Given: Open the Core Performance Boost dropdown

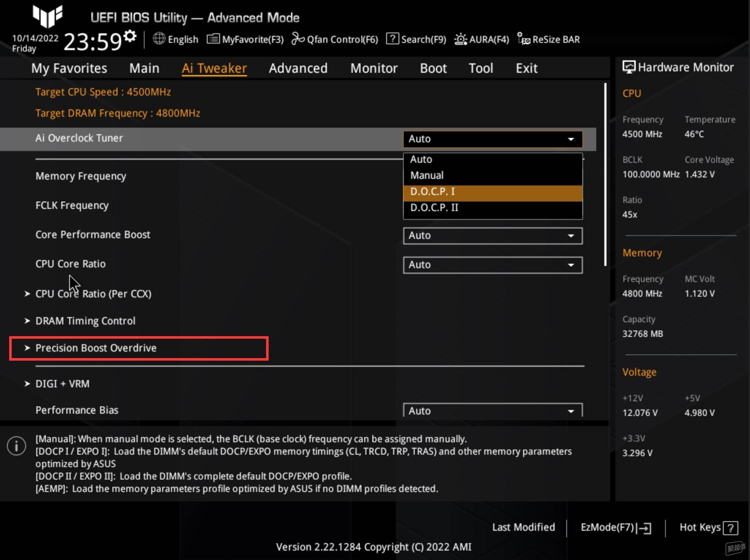Looking at the screenshot, I should pos(493,236).
